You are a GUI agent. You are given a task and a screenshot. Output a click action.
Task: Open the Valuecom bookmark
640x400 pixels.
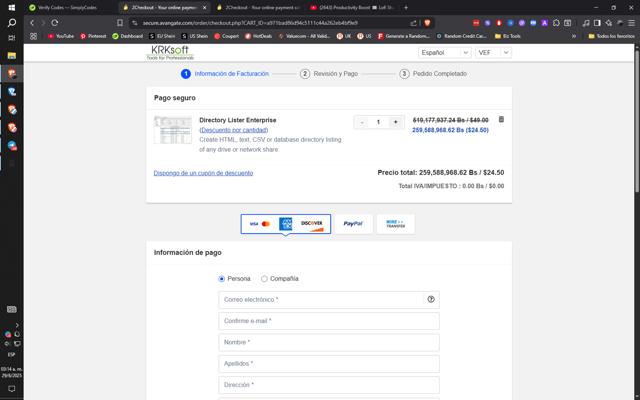click(x=305, y=36)
